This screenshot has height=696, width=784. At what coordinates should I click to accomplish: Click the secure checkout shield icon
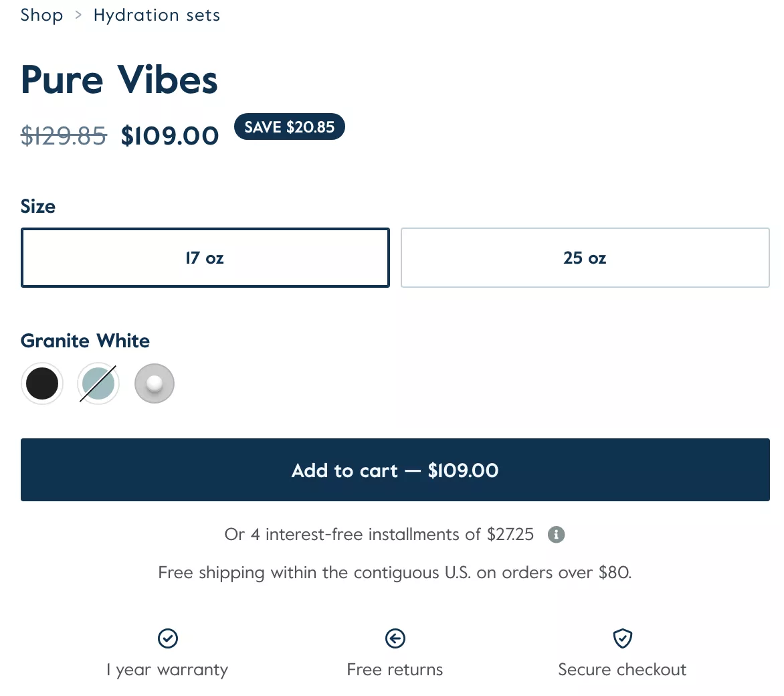pos(623,638)
